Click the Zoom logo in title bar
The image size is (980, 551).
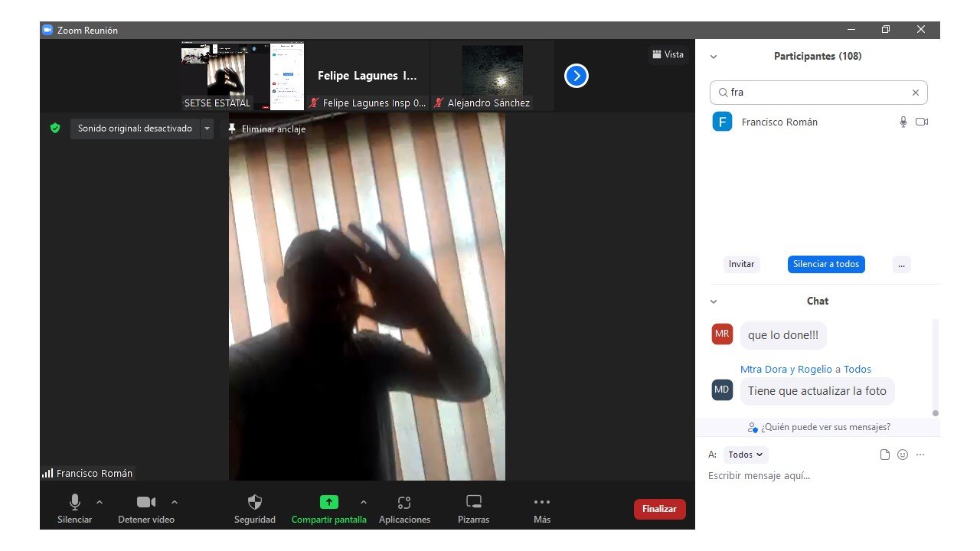tap(47, 30)
